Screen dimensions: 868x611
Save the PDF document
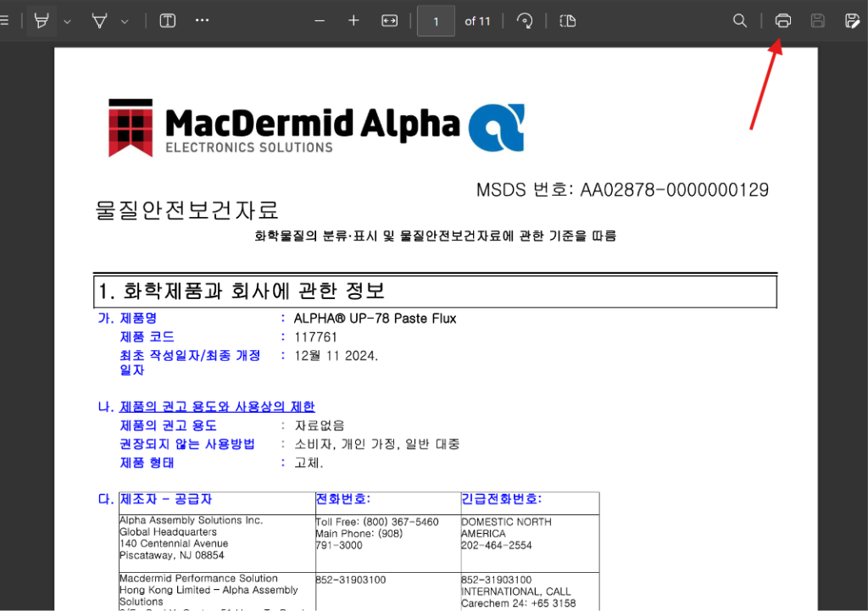pos(818,21)
